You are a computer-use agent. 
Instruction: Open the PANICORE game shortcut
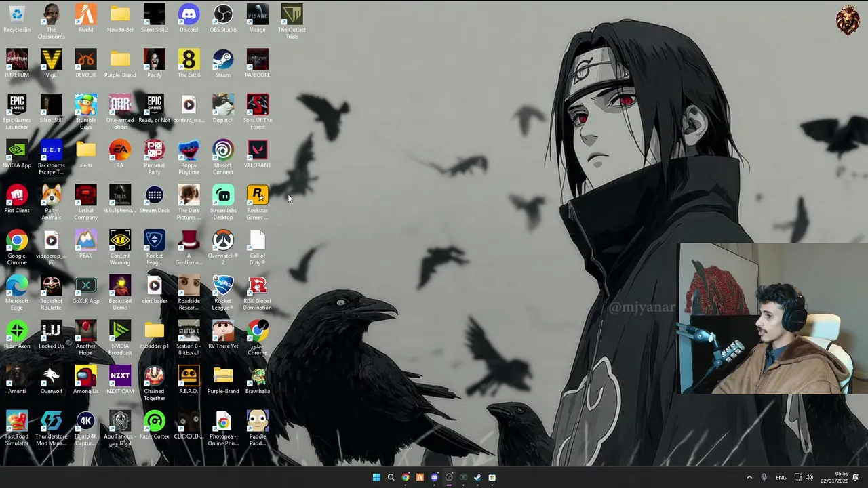pyautogui.click(x=258, y=64)
